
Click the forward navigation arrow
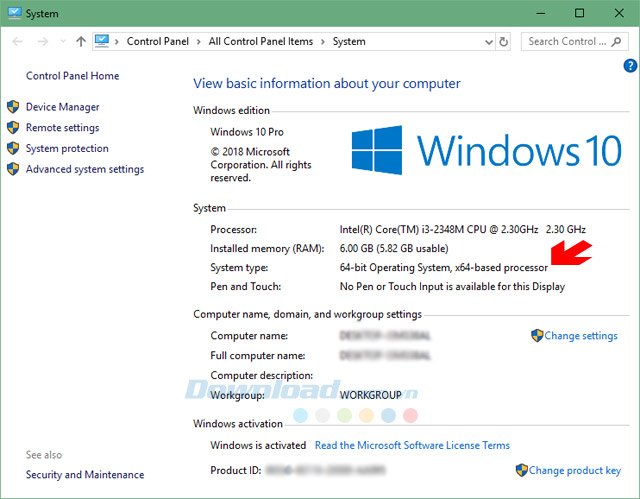click(x=43, y=41)
